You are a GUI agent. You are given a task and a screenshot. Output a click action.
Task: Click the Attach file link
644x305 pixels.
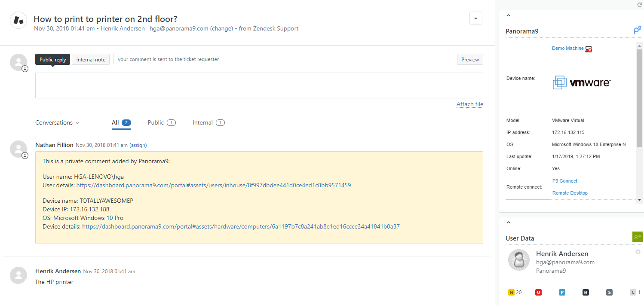point(470,104)
